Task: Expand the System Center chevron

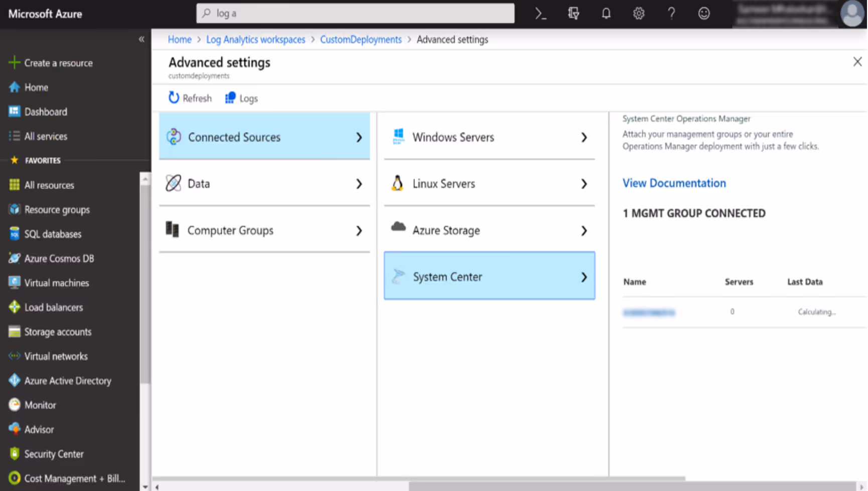Action: coord(584,277)
